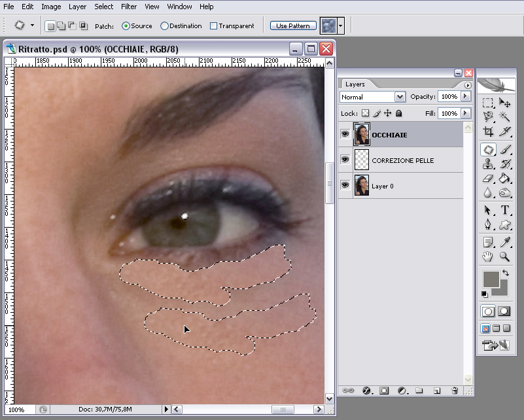Open the Layer menu
Screen dimensions: 524x420
point(77,7)
